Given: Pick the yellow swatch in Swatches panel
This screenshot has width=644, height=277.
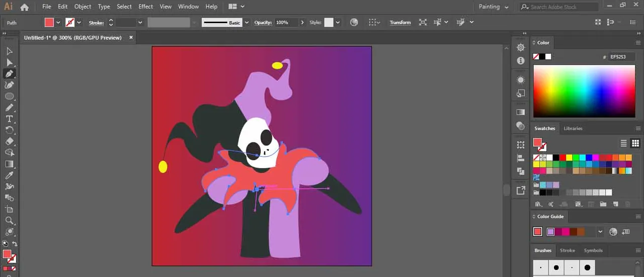Looking at the screenshot, I should coord(569,157).
